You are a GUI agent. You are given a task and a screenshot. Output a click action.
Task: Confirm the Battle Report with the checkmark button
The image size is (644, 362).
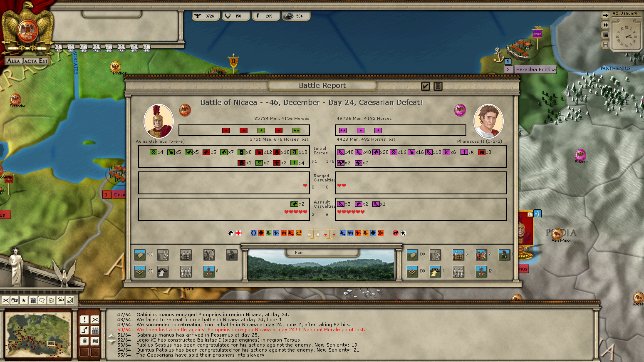(425, 86)
